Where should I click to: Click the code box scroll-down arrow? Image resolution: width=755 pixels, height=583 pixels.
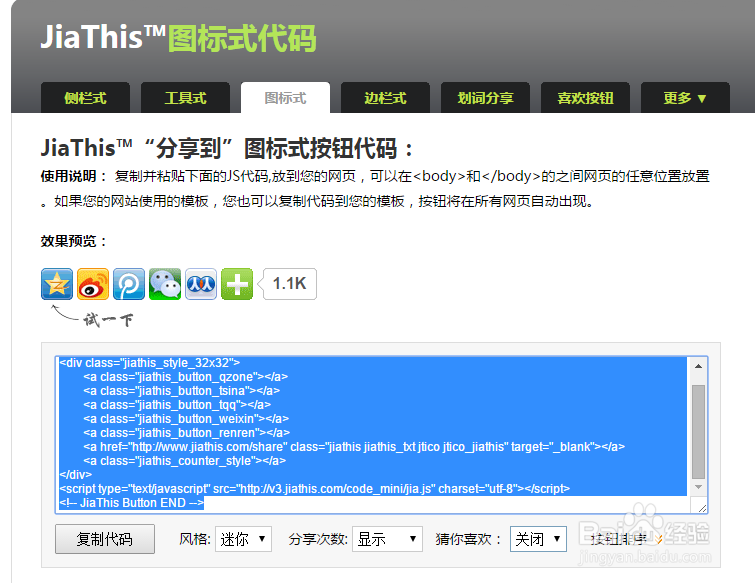[x=698, y=487]
